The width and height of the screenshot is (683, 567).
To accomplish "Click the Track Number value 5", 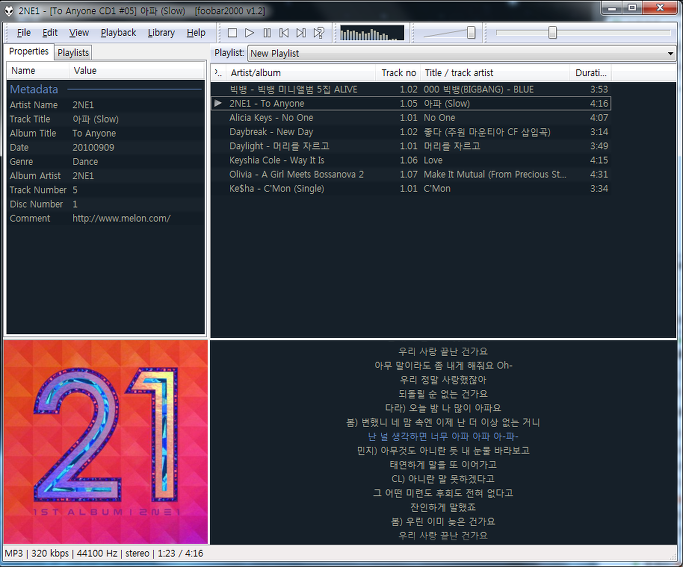I will 75,190.
